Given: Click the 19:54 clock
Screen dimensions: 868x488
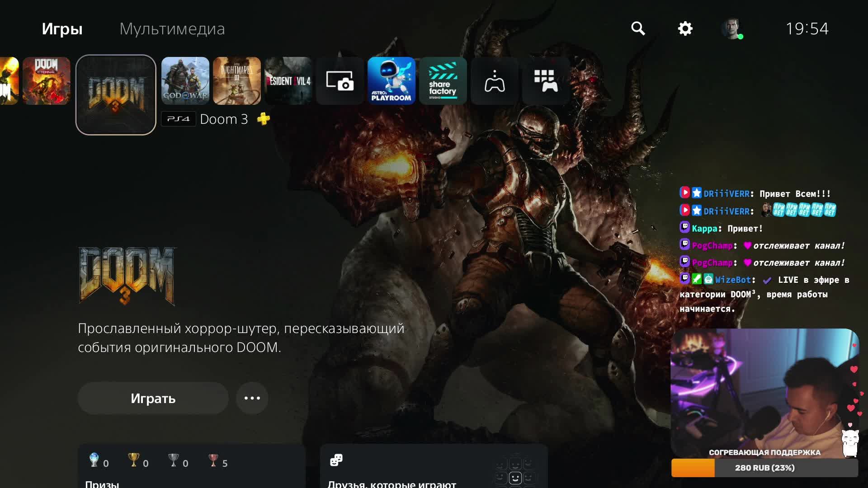Looking at the screenshot, I should tap(807, 29).
